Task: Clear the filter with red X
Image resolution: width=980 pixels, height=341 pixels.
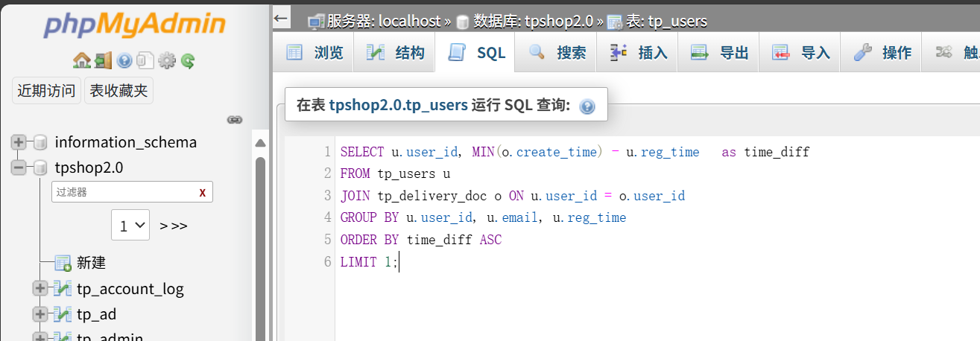Action: tap(202, 192)
